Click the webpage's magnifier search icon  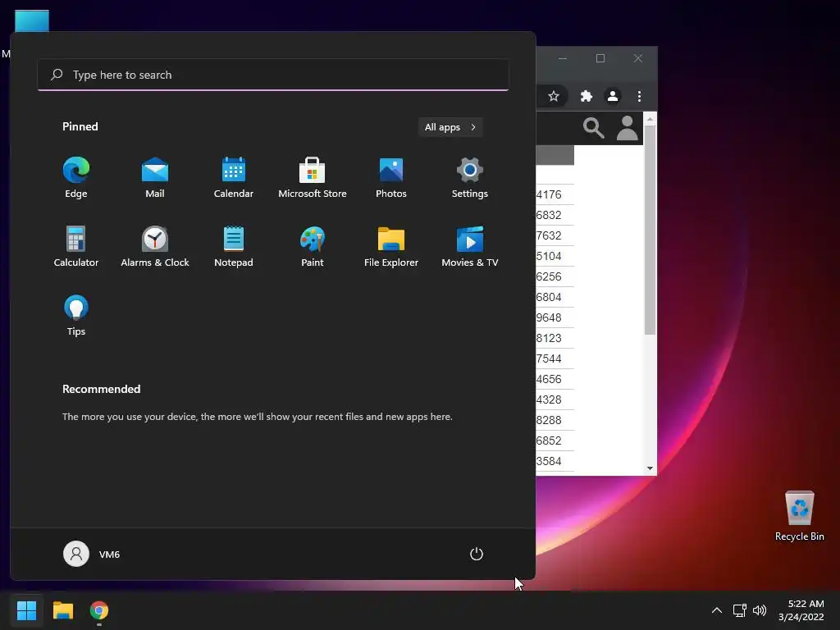[x=594, y=129]
